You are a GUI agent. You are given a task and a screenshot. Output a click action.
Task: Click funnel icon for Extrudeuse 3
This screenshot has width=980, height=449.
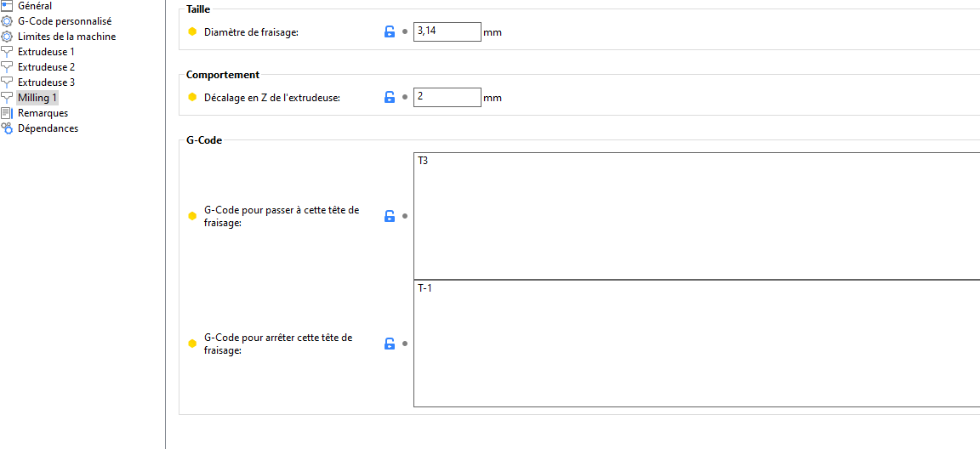click(x=7, y=82)
